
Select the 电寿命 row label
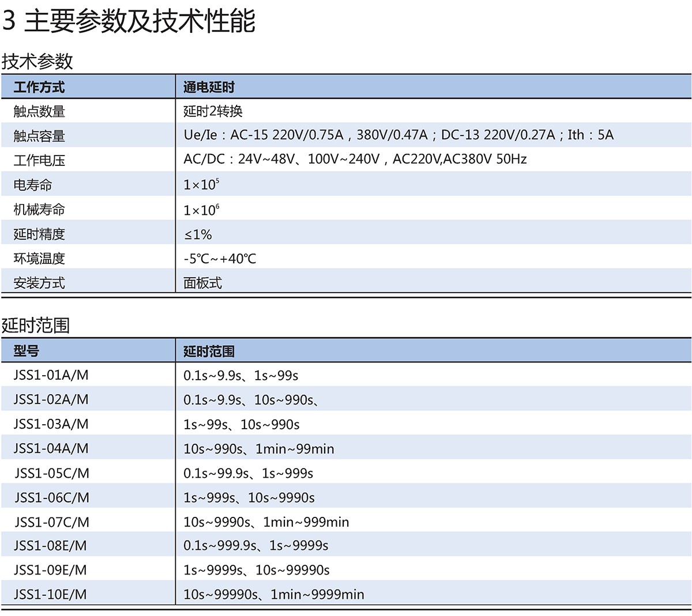coord(33,185)
